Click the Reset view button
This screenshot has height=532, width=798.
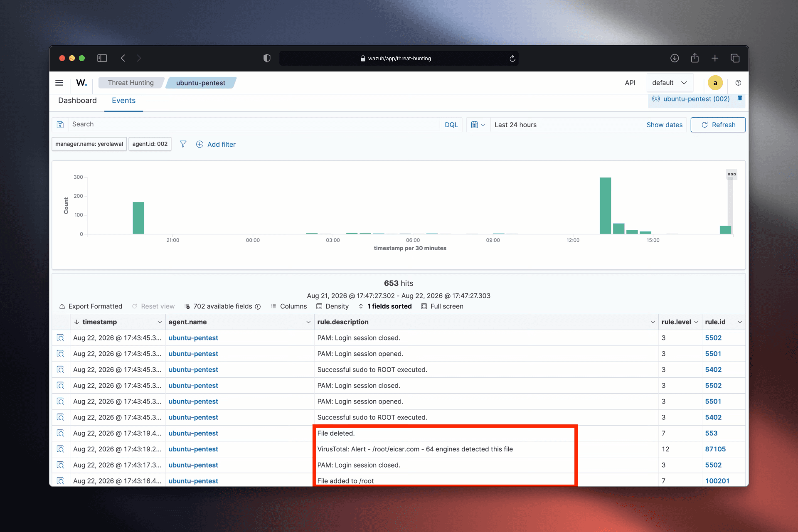pos(153,306)
